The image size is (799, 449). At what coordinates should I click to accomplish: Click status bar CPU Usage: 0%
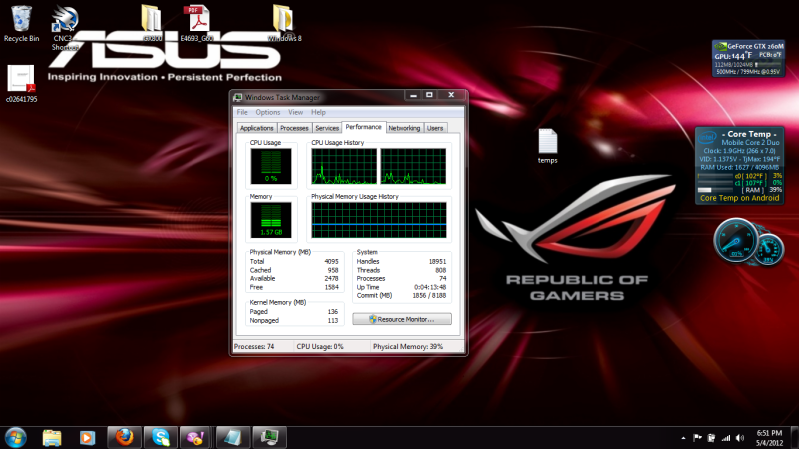[320, 347]
